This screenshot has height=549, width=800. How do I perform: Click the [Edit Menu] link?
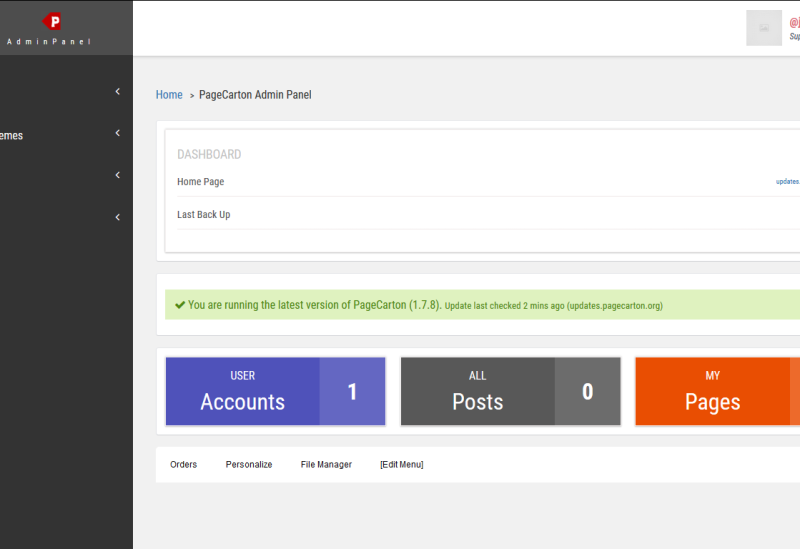click(402, 464)
